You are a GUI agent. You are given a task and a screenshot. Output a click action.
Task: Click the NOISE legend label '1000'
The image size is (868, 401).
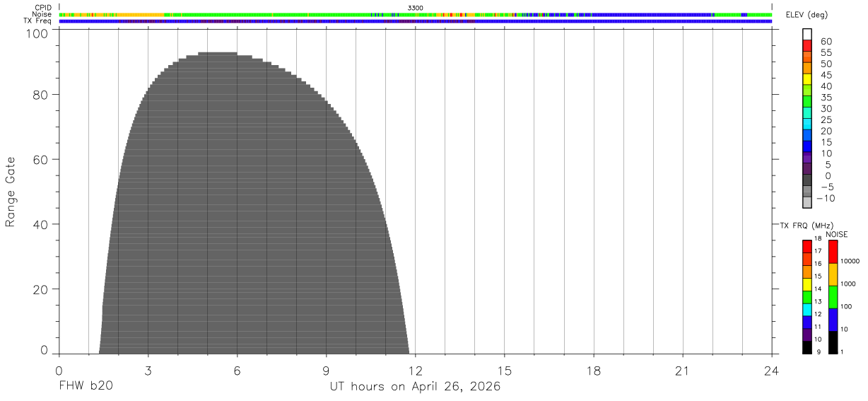(x=848, y=284)
